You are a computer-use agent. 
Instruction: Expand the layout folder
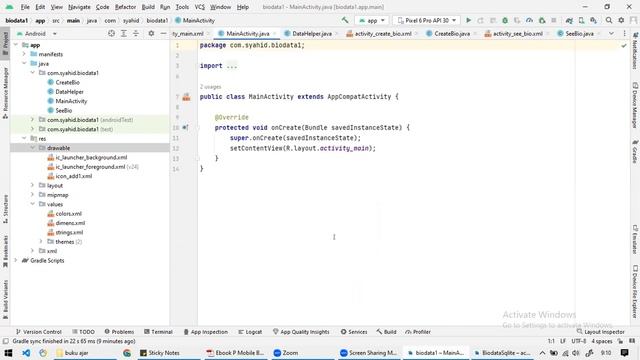click(33, 185)
